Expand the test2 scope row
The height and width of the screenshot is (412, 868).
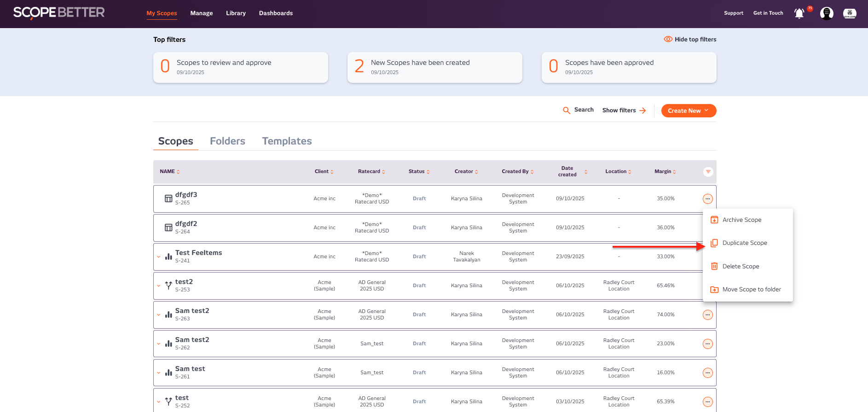(159, 286)
